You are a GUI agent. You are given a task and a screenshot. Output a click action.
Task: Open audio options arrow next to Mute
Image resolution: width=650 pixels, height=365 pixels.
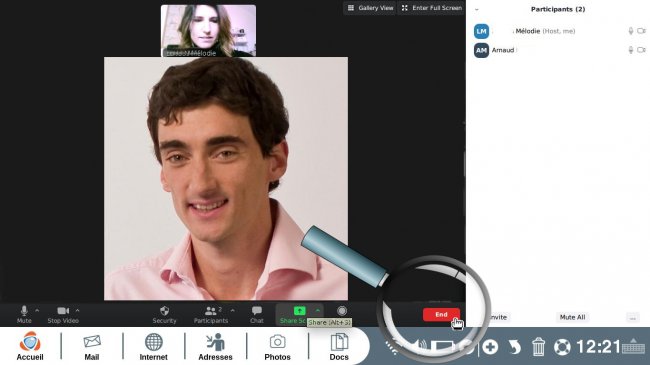tap(37, 311)
